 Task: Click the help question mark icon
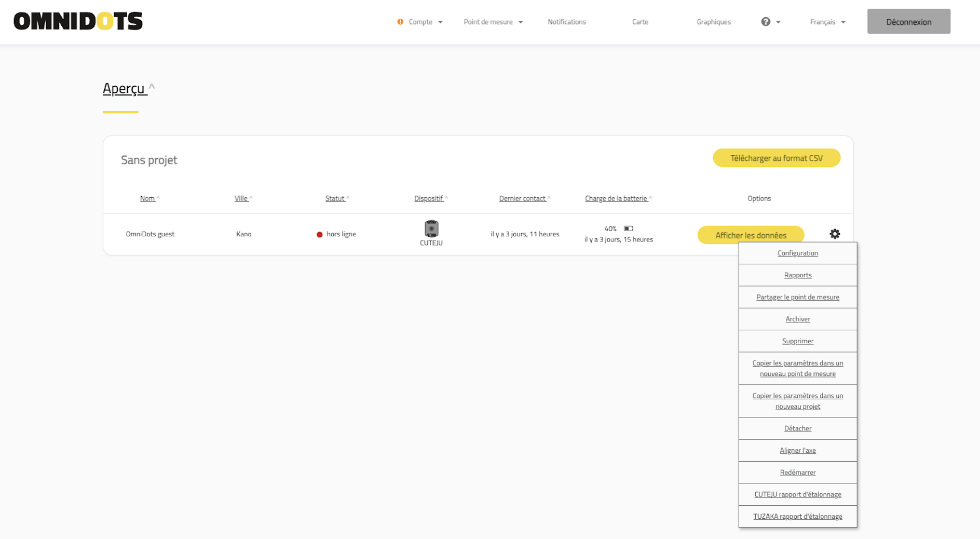(766, 22)
